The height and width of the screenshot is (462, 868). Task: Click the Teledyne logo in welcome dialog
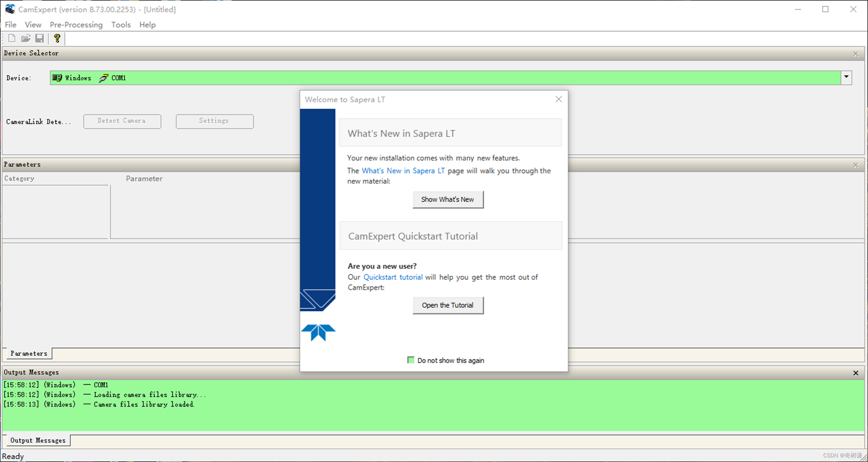pyautogui.click(x=318, y=332)
